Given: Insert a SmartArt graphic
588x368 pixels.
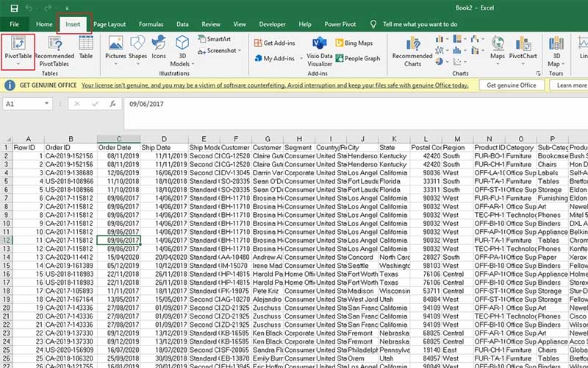Looking at the screenshot, I should [x=215, y=39].
